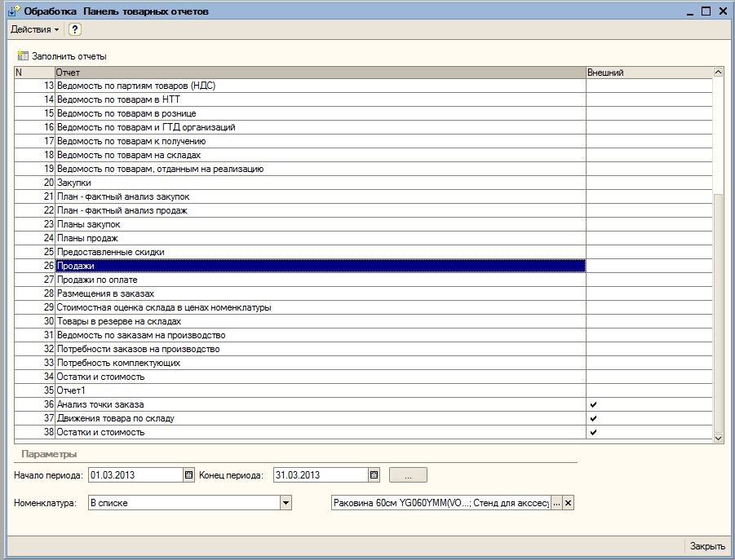735x560 pixels.
Task: Select the Товары в резерве на складах report
Action: (321, 321)
